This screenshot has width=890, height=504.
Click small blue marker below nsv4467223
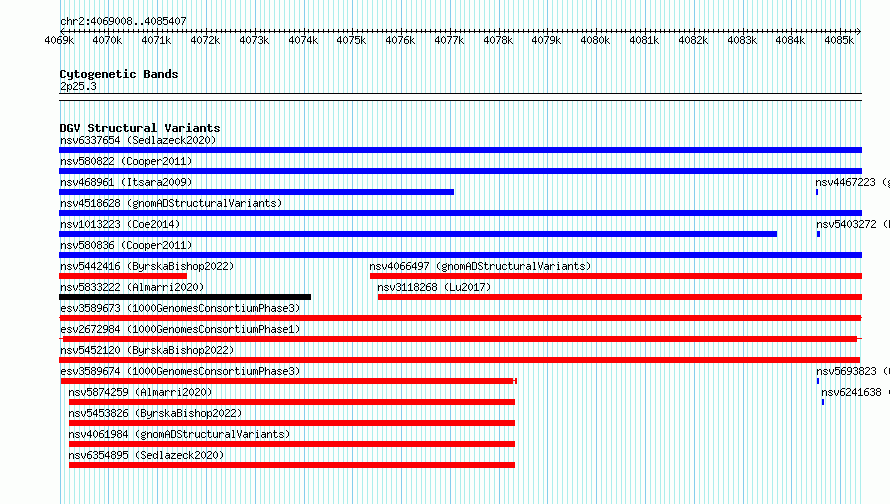[x=817, y=192]
